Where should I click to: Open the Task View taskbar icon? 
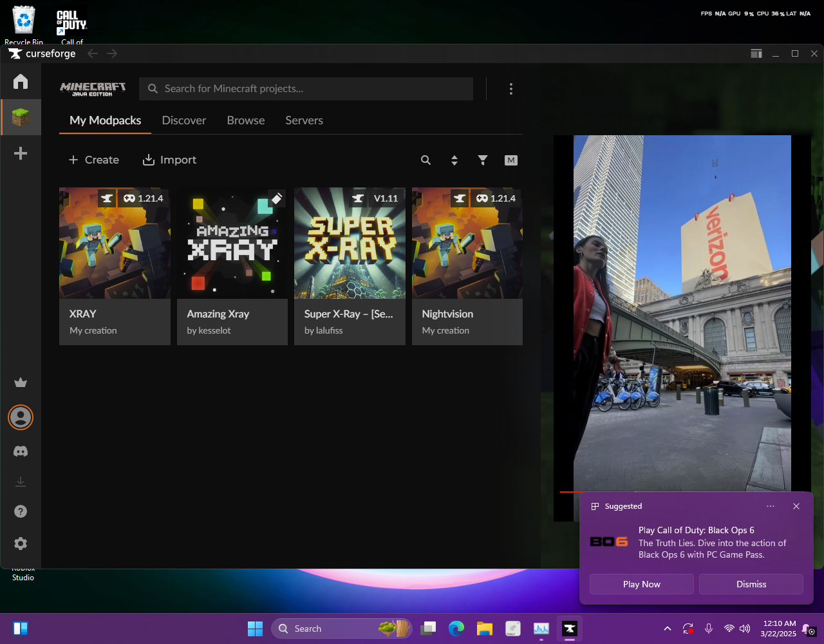click(x=428, y=629)
